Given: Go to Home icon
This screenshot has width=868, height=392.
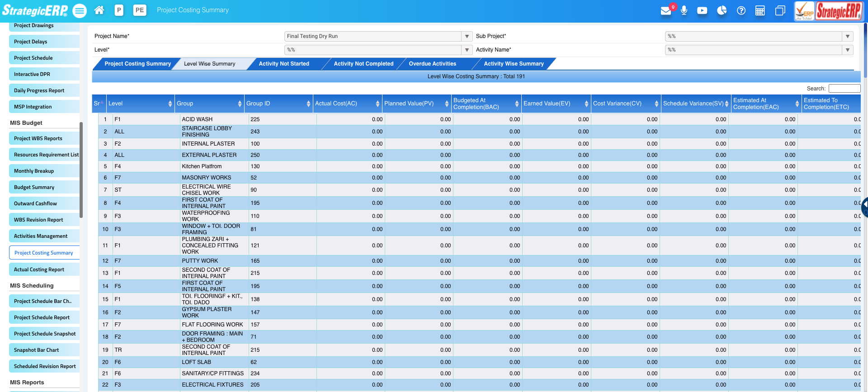Looking at the screenshot, I should [x=99, y=10].
